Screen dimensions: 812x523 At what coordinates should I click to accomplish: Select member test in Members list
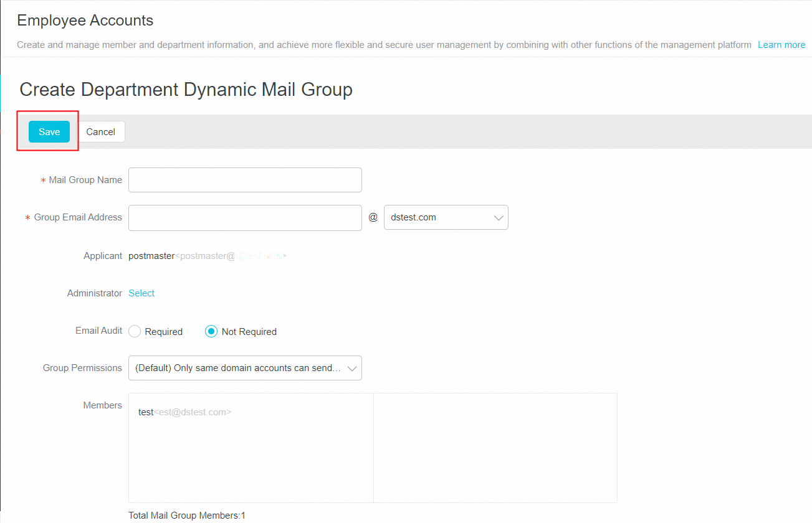tap(185, 412)
